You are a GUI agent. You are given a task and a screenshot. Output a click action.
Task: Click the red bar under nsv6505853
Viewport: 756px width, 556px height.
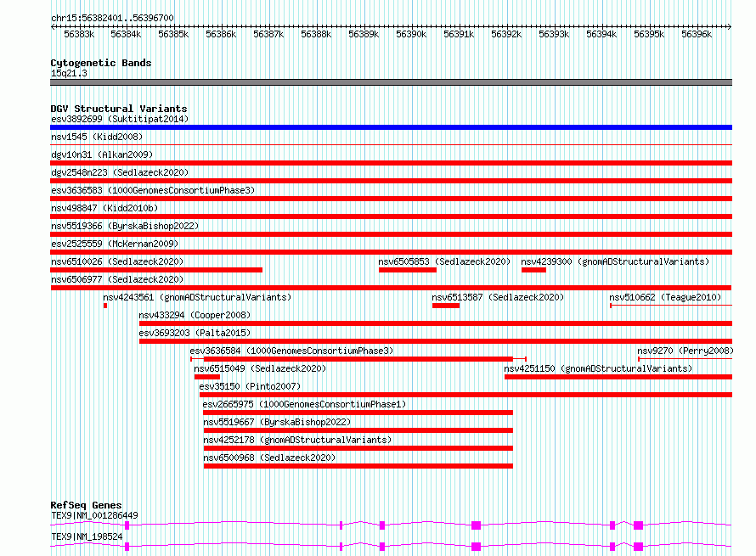pyautogui.click(x=408, y=270)
